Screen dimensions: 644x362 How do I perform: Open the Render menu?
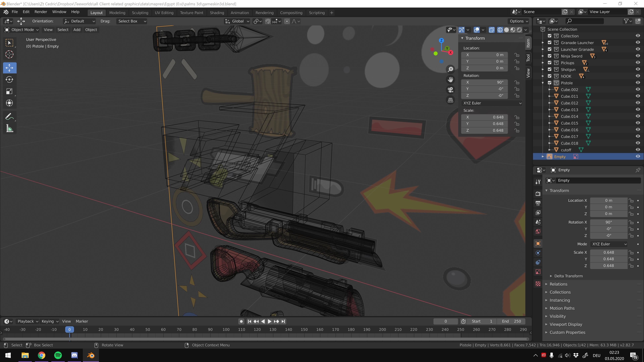41,12
